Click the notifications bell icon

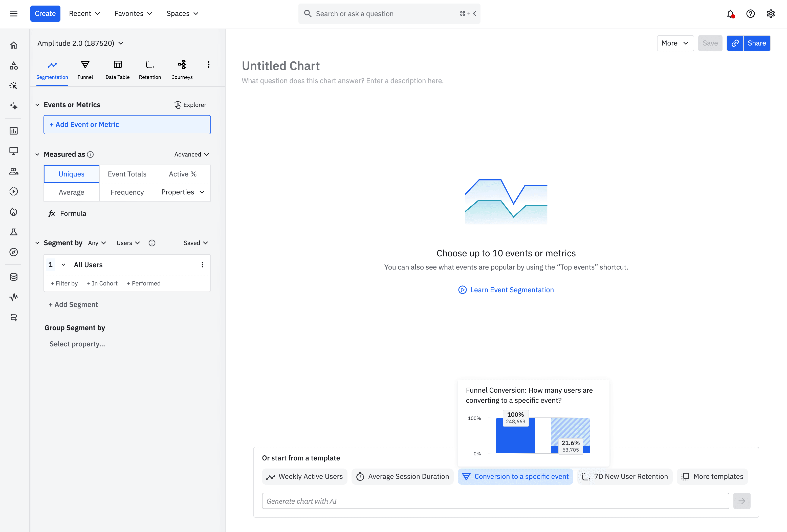pyautogui.click(x=730, y=14)
